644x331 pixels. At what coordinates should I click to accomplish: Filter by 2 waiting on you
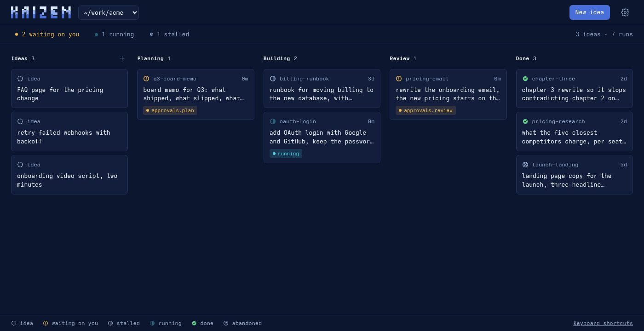click(x=47, y=34)
